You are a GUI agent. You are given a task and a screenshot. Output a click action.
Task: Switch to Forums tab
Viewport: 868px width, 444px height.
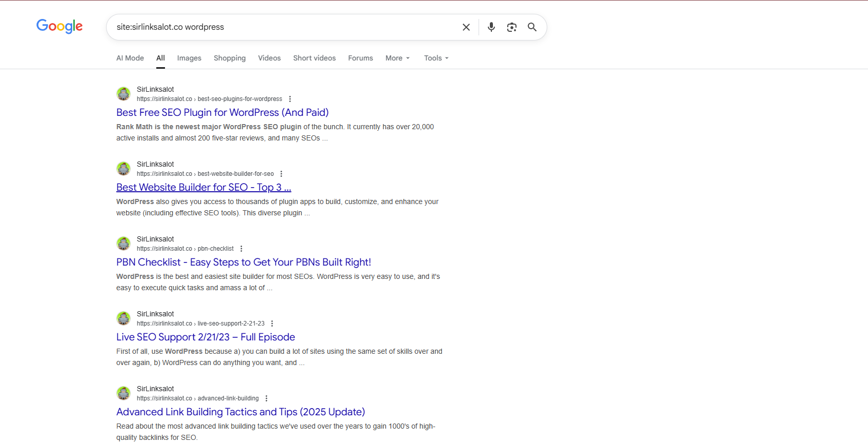point(361,58)
